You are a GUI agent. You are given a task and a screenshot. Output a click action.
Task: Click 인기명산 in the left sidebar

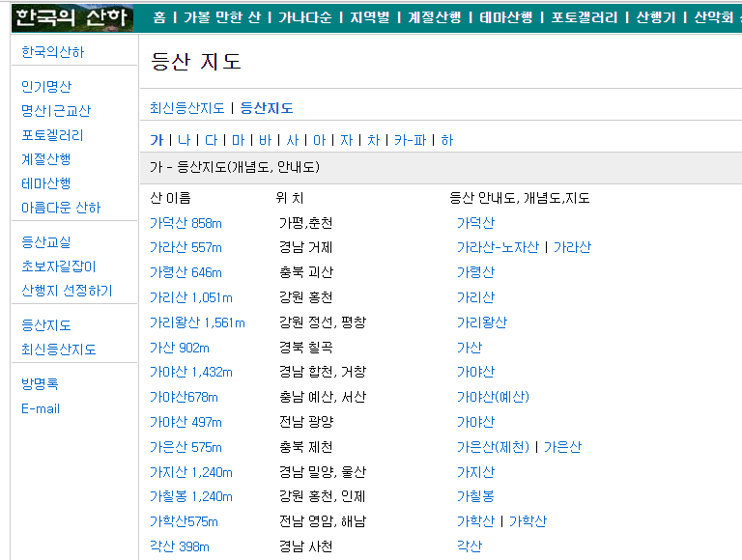(46, 87)
